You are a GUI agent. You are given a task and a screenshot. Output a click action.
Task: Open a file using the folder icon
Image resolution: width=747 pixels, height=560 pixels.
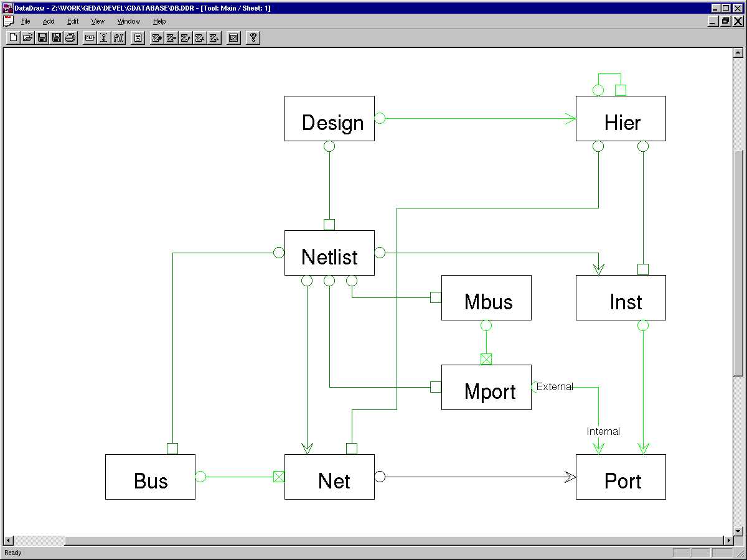[x=27, y=38]
